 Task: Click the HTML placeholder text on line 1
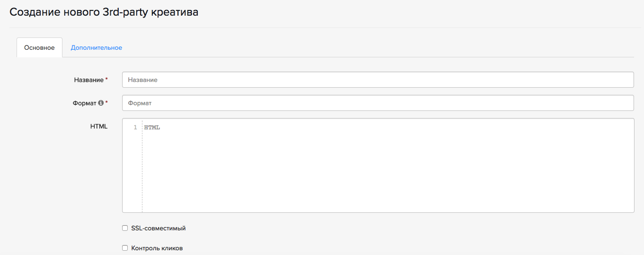pyautogui.click(x=152, y=128)
